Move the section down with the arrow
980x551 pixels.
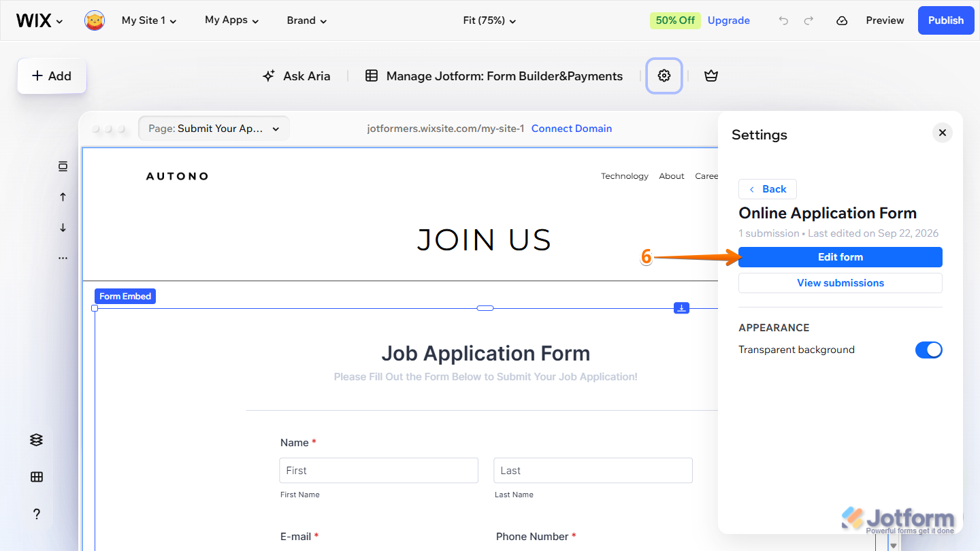point(63,227)
